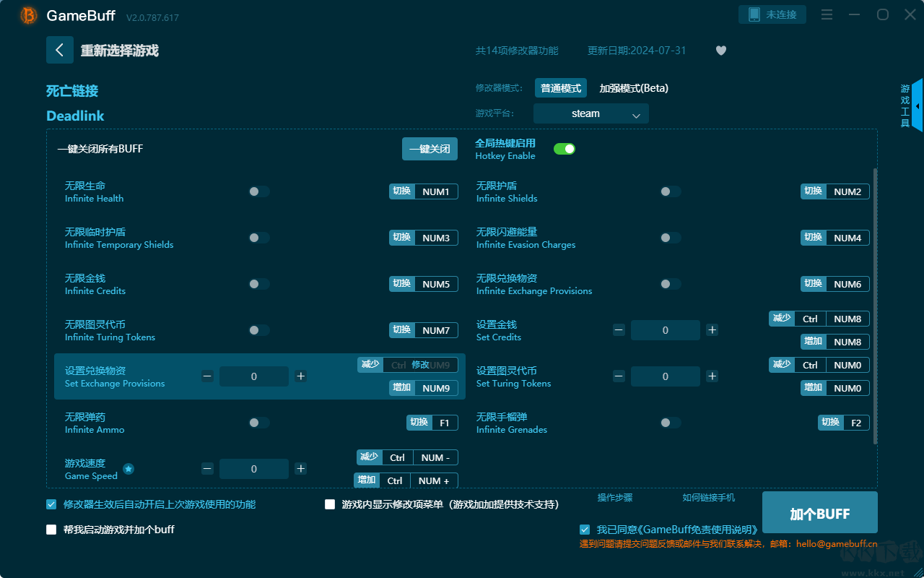924x578 pixels.
Task: Decrease the Set Exchange Provisions value
Action: (x=207, y=376)
